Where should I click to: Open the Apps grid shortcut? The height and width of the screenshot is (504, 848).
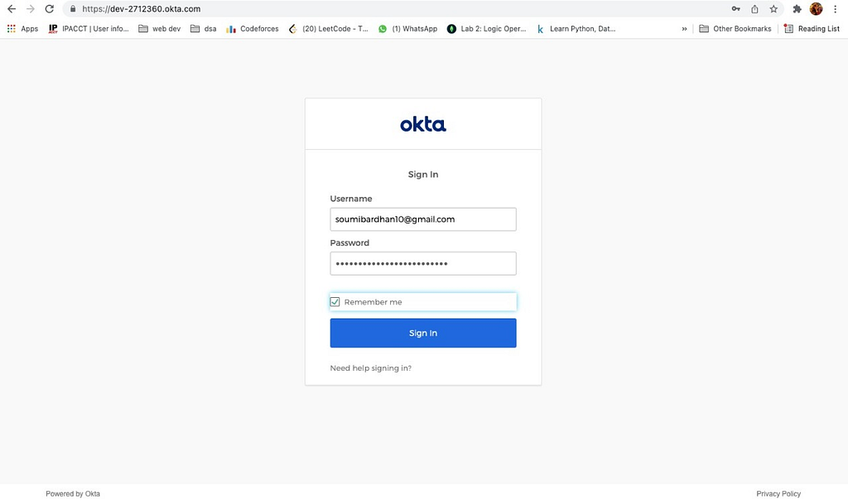point(22,29)
